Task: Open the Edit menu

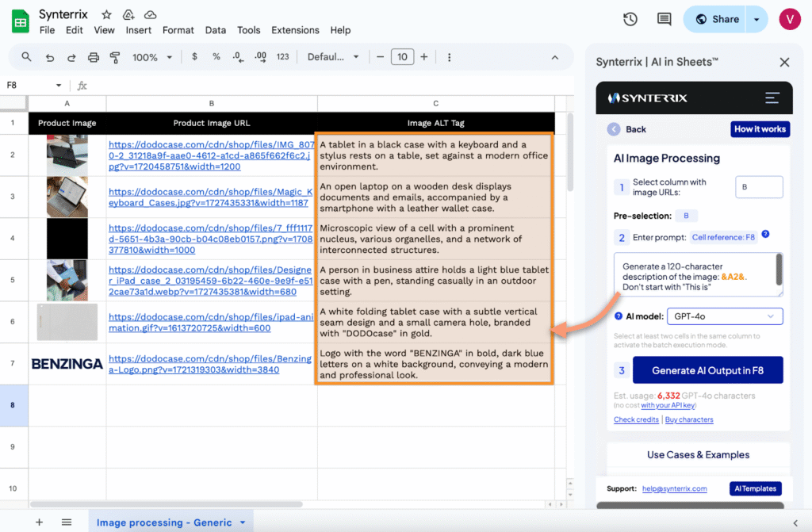Action: tap(74, 30)
